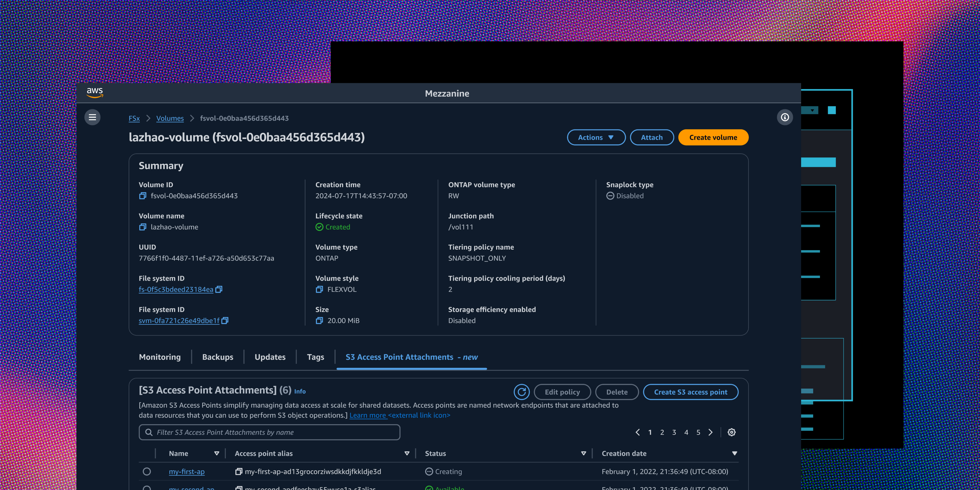Click Create S3 access point button
Viewport: 980px width, 490px height.
[691, 392]
